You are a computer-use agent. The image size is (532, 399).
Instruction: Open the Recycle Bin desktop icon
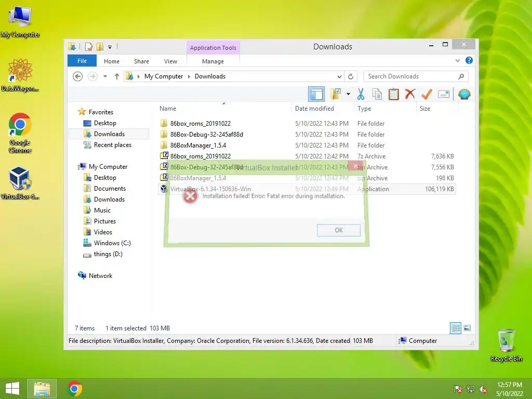[506, 345]
